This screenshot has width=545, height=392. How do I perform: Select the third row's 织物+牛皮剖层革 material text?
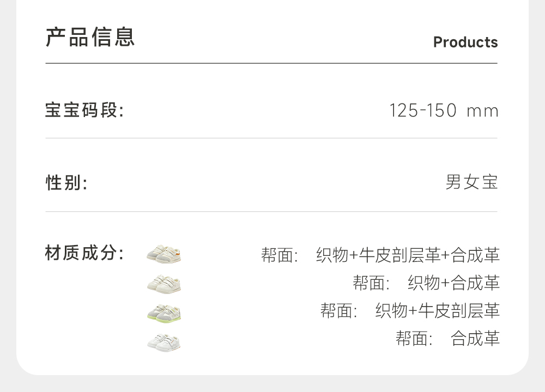coord(437,311)
